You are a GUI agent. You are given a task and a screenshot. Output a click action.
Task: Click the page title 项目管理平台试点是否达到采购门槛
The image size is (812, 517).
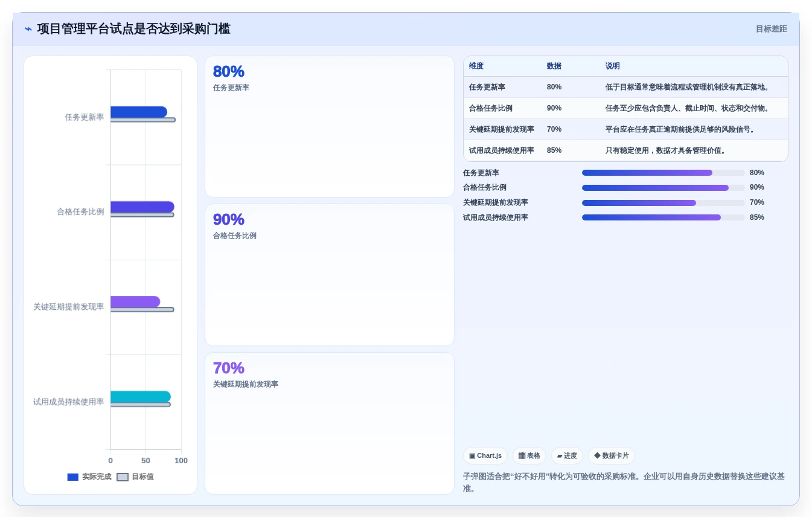[133, 29]
